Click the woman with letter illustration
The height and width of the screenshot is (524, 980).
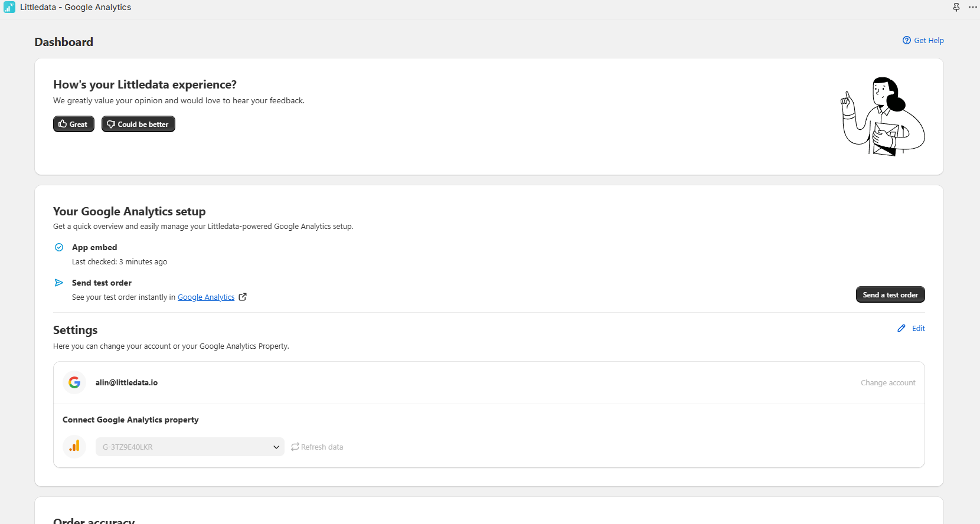click(883, 116)
